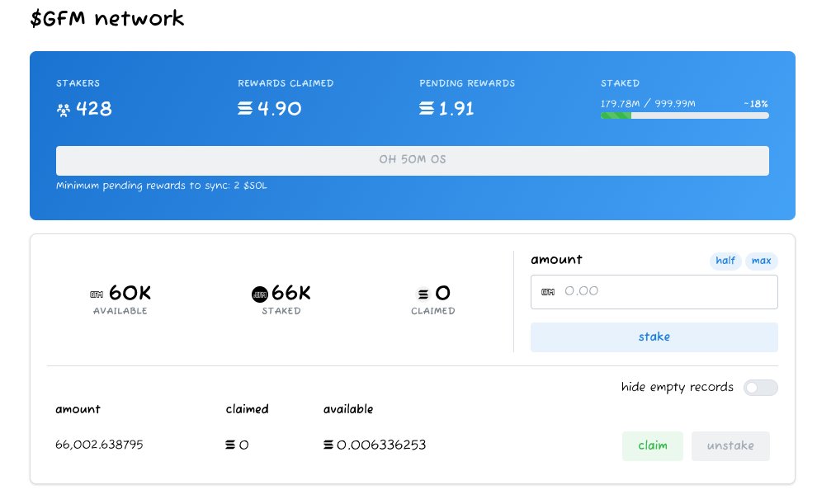Viewport: 817px width, 504px height.
Task: Click the stake button
Action: 654,337
